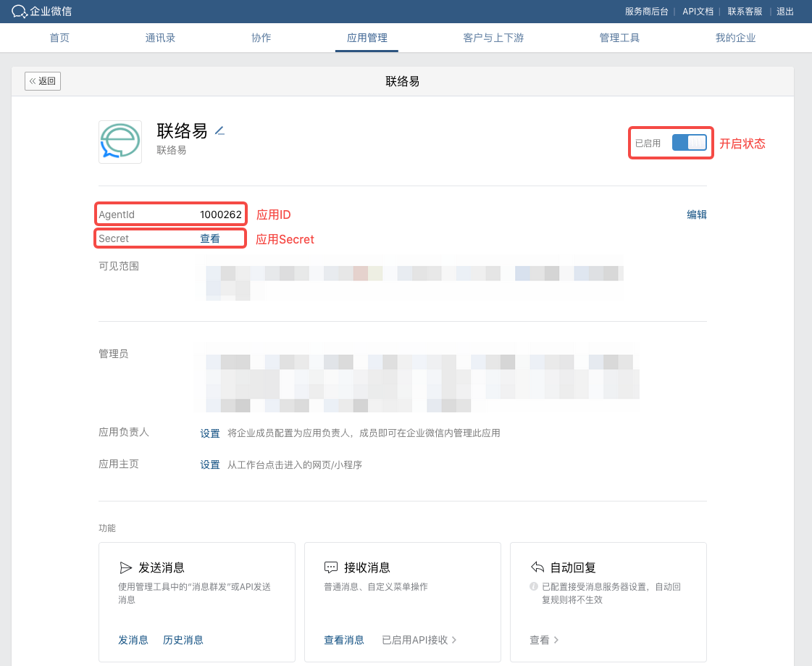Image resolution: width=812 pixels, height=666 pixels.
Task: View the Secret via 查看 link
Action: click(x=210, y=238)
